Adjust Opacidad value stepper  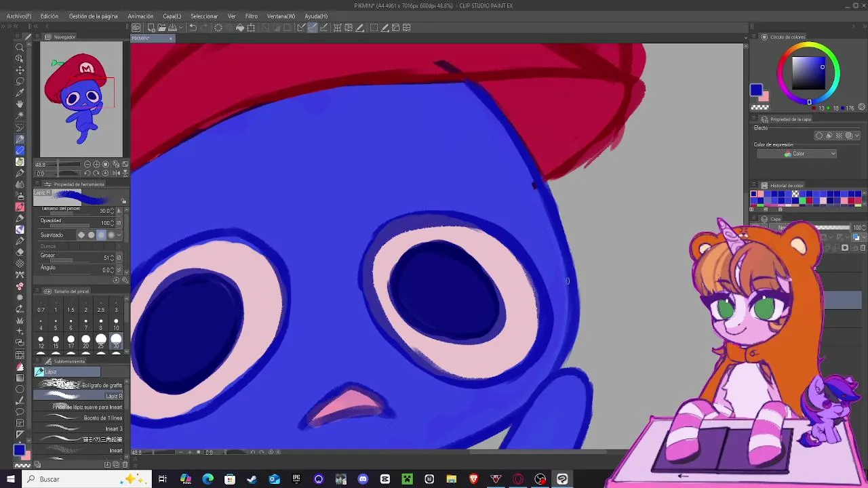pyautogui.click(x=113, y=223)
